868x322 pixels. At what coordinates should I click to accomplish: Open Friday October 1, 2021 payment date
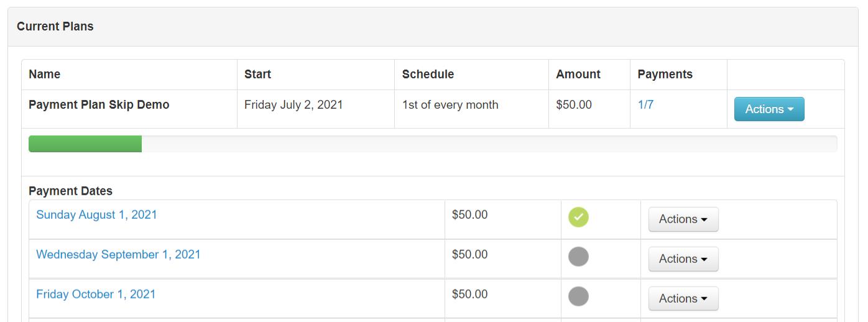pos(96,294)
